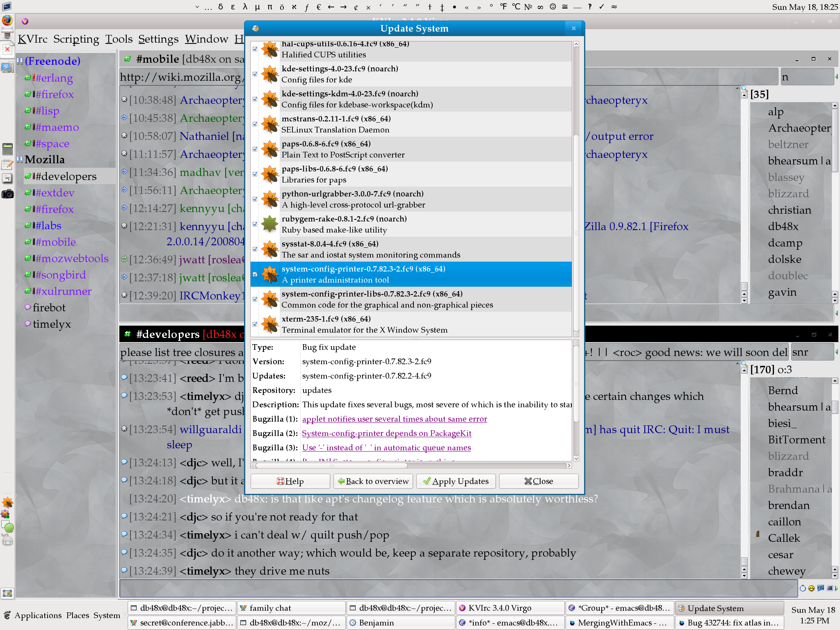Click the #songbird channel icon in KVIrc
The width and height of the screenshot is (840, 630).
pyautogui.click(x=28, y=274)
